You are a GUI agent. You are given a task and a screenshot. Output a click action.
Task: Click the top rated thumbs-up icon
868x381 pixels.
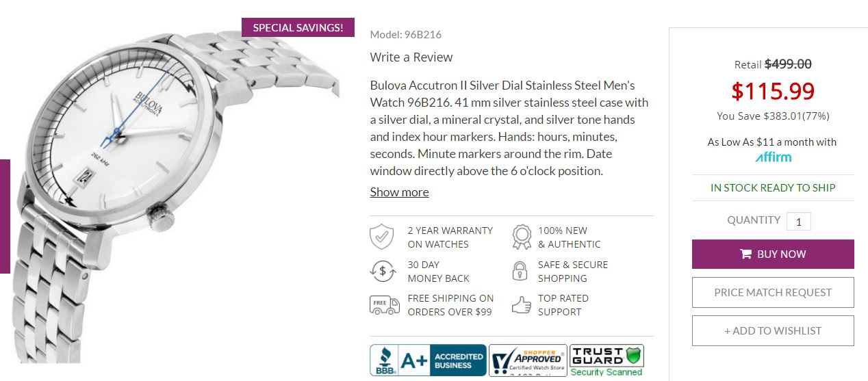pos(522,304)
